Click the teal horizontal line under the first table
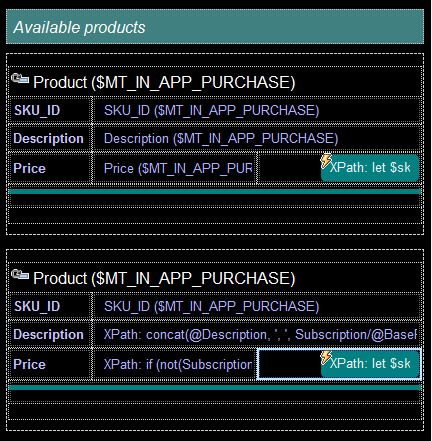This screenshot has width=432, height=441. click(x=215, y=191)
